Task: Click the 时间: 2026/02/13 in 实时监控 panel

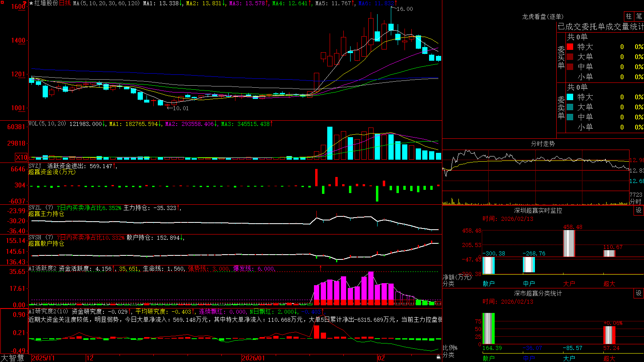Action: pos(508,219)
